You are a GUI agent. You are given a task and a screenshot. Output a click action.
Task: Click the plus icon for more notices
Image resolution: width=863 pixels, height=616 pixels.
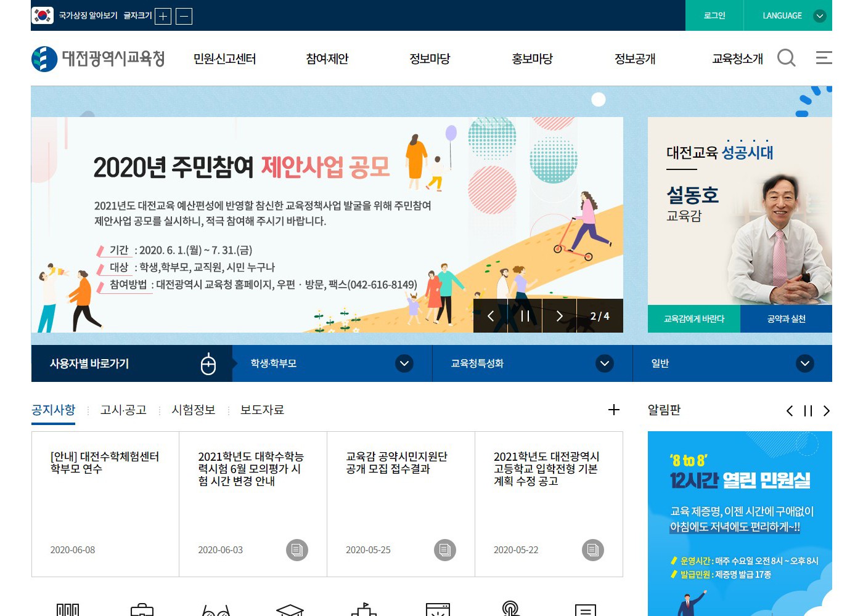click(613, 410)
